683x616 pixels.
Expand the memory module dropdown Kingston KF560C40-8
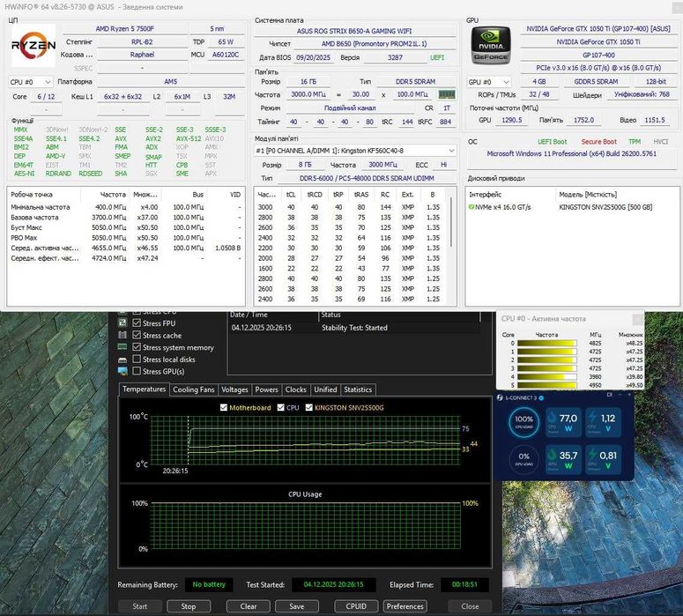[355, 151]
